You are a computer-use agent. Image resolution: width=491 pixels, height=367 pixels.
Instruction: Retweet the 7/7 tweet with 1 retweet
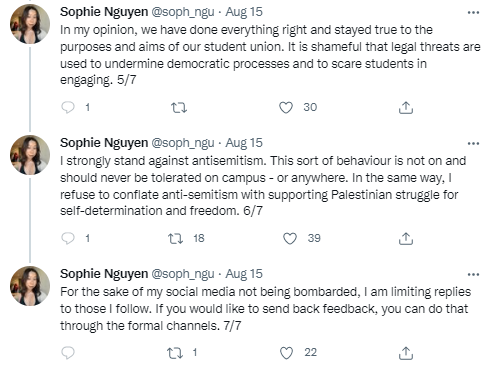coord(175,353)
